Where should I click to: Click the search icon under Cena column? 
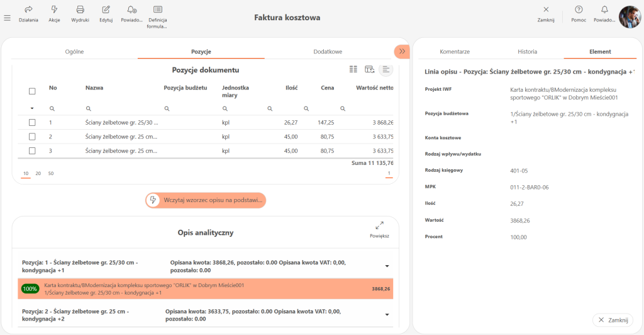coord(306,108)
